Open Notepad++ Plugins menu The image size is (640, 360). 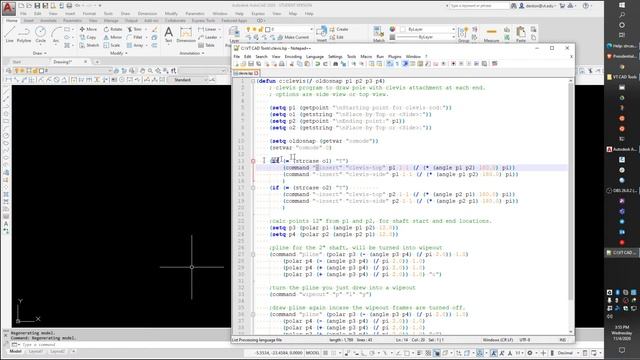(394, 56)
